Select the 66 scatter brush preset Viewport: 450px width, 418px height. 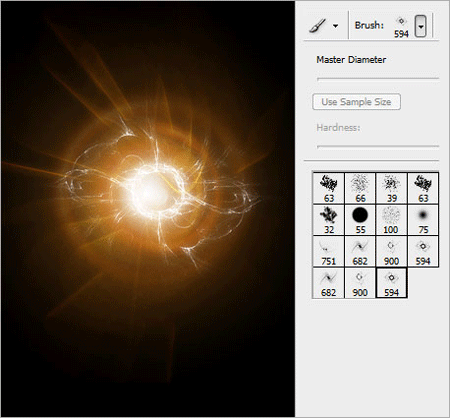[x=360, y=188]
